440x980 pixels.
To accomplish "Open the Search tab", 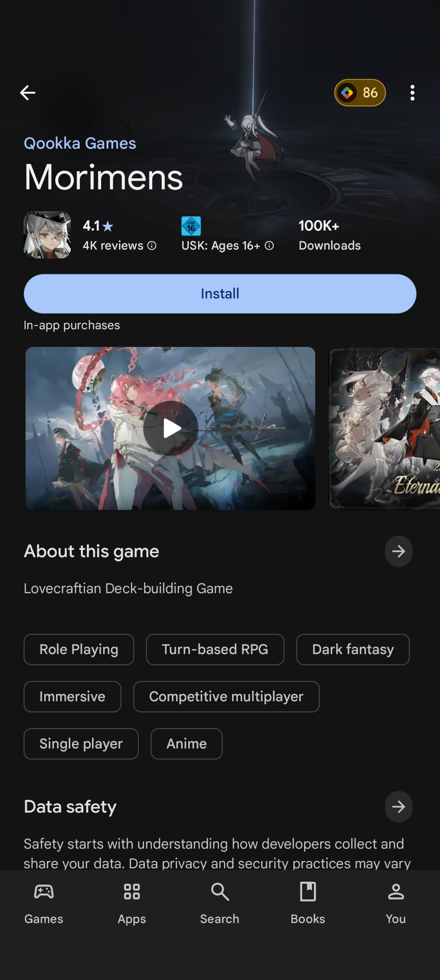I will 220,903.
